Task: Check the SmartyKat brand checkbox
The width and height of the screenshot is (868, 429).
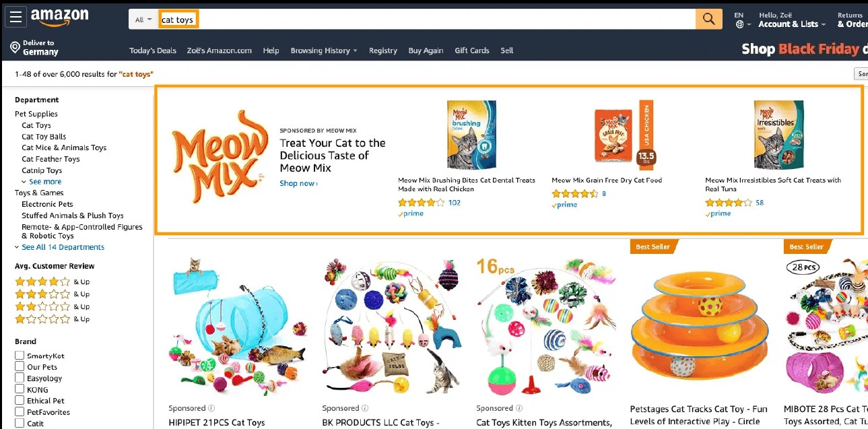Action: 20,356
